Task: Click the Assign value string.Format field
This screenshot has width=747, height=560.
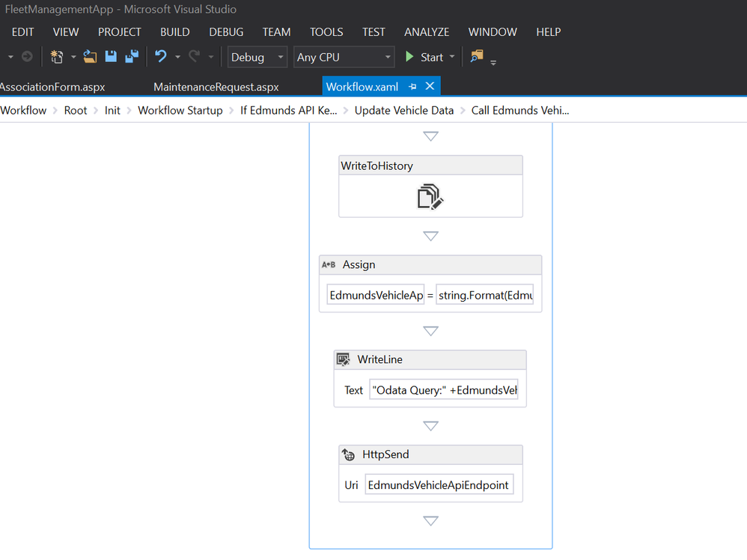Action: 485,295
